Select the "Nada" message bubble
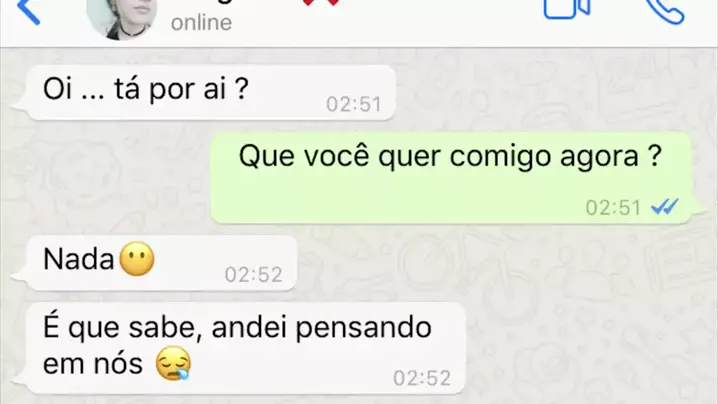 pos(162,263)
